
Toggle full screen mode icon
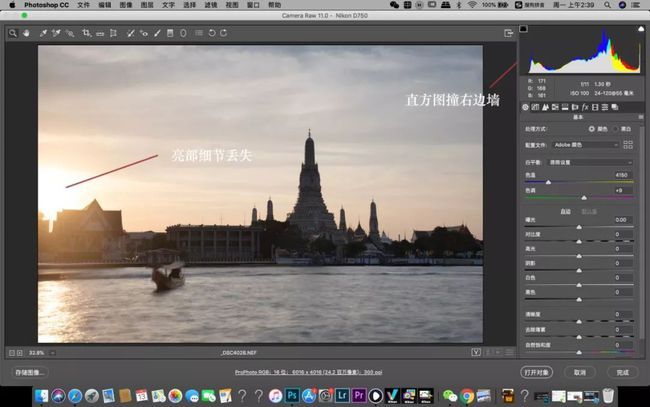click(508, 33)
